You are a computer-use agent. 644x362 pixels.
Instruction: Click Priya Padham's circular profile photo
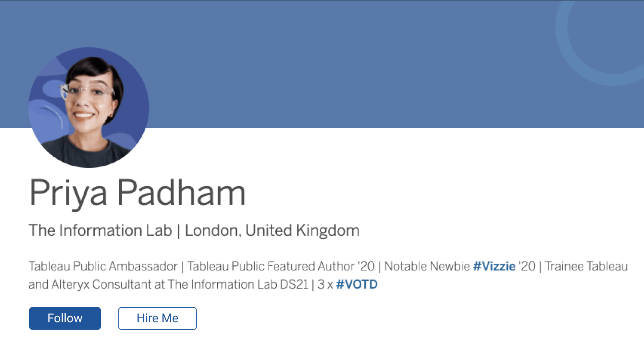[89, 107]
